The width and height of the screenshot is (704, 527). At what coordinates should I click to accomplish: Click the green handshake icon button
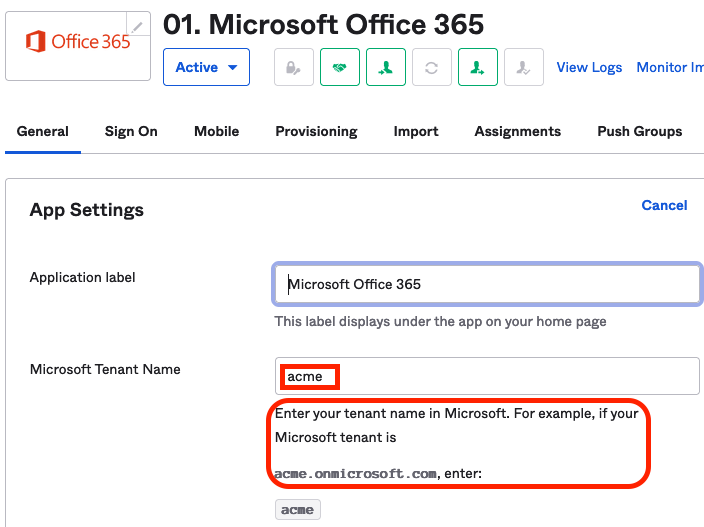(340, 68)
